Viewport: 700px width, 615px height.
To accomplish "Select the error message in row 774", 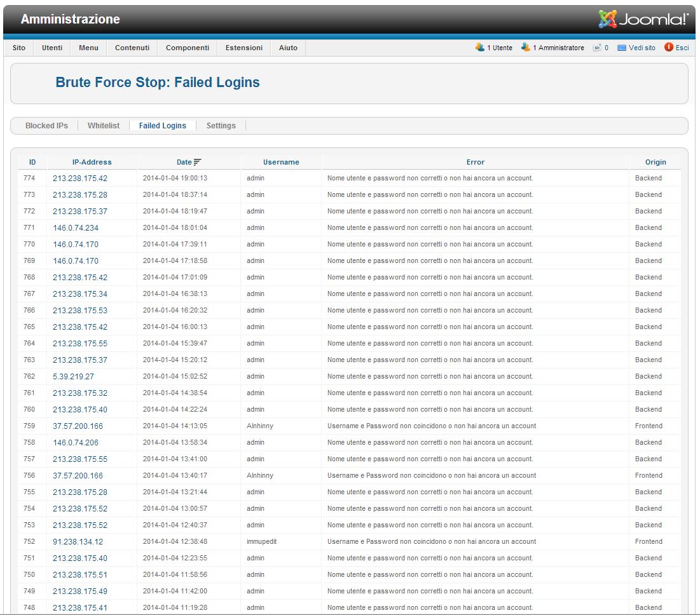I will (x=430, y=178).
